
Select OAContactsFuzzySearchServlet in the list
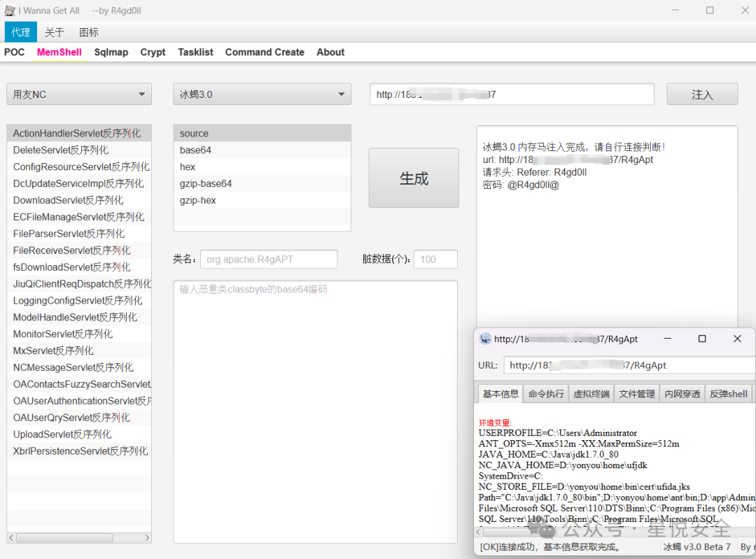[79, 384]
